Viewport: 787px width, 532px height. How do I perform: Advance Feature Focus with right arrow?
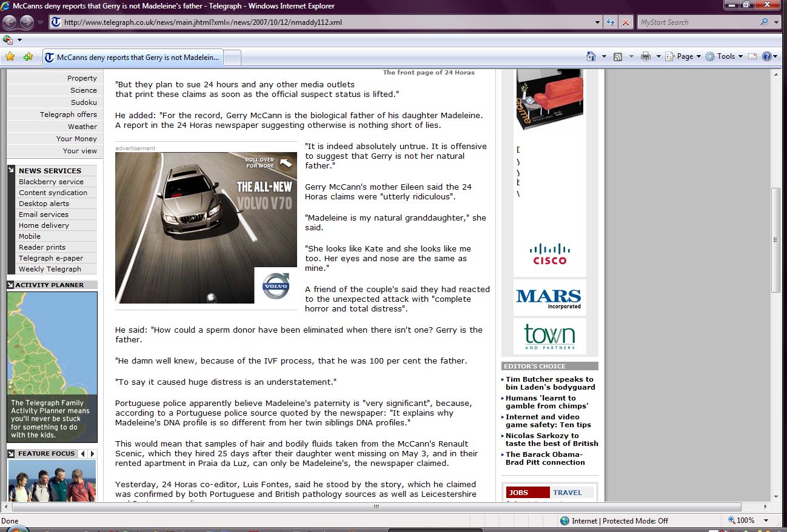92,453
